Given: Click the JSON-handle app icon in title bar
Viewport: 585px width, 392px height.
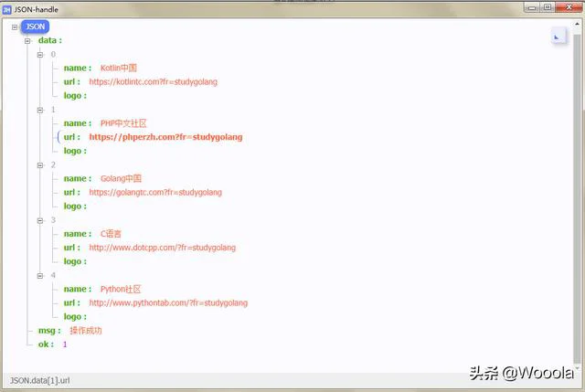Looking at the screenshot, I should point(6,10).
